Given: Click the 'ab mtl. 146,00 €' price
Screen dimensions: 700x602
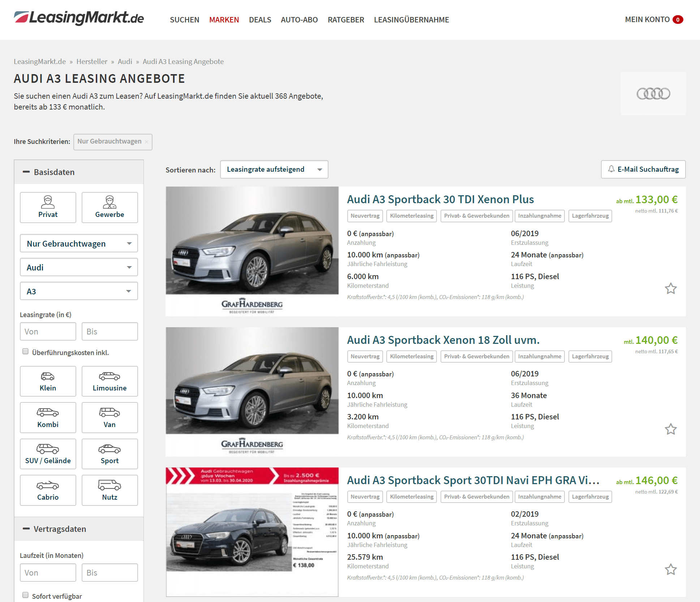Looking at the screenshot, I should point(647,481).
